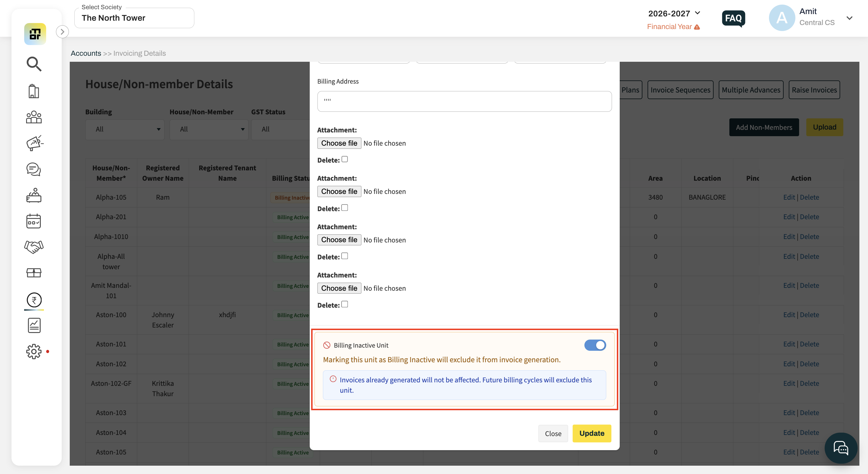Screen dimensions: 868x474
Task: Click the Add Non-Members button
Action: (x=764, y=127)
